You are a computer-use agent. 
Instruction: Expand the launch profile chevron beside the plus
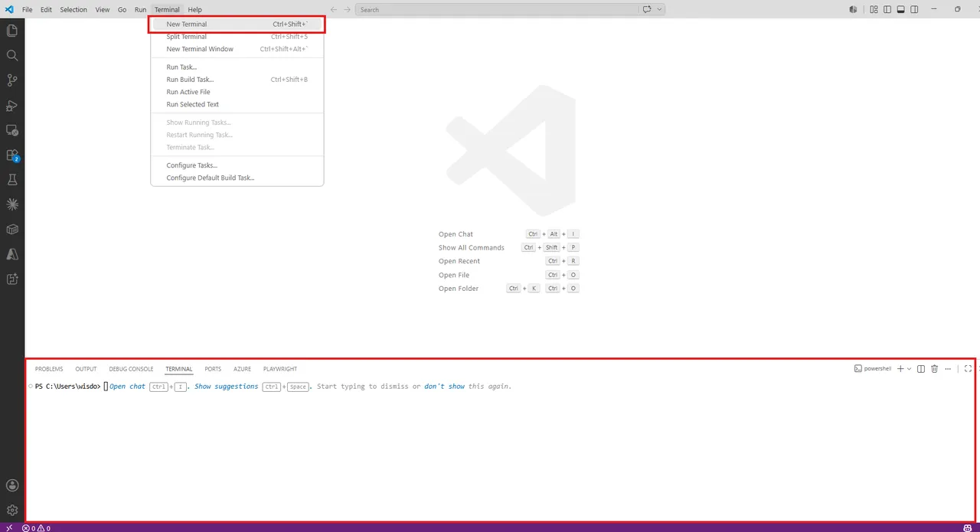coord(910,369)
